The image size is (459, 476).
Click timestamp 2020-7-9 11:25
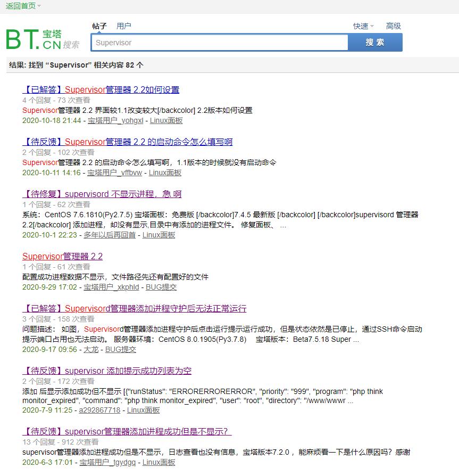[x=47, y=410]
